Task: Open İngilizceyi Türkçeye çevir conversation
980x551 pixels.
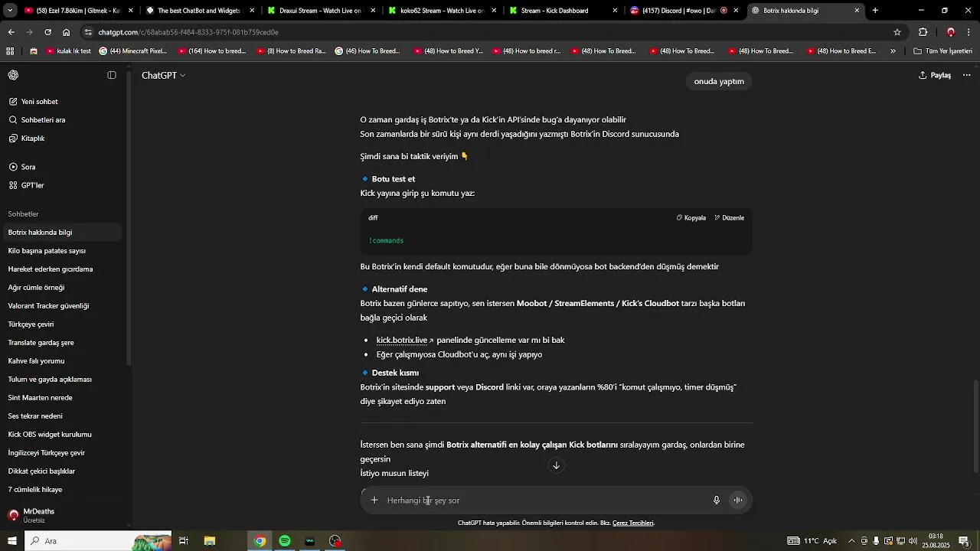Action: click(61, 453)
